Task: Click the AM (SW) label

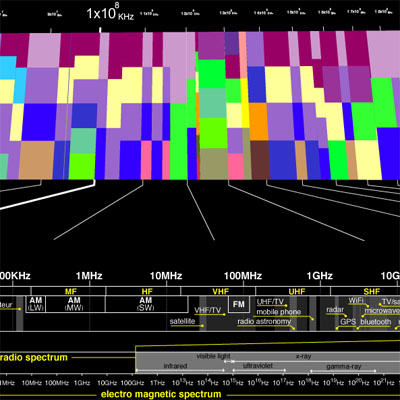Action: click(146, 304)
